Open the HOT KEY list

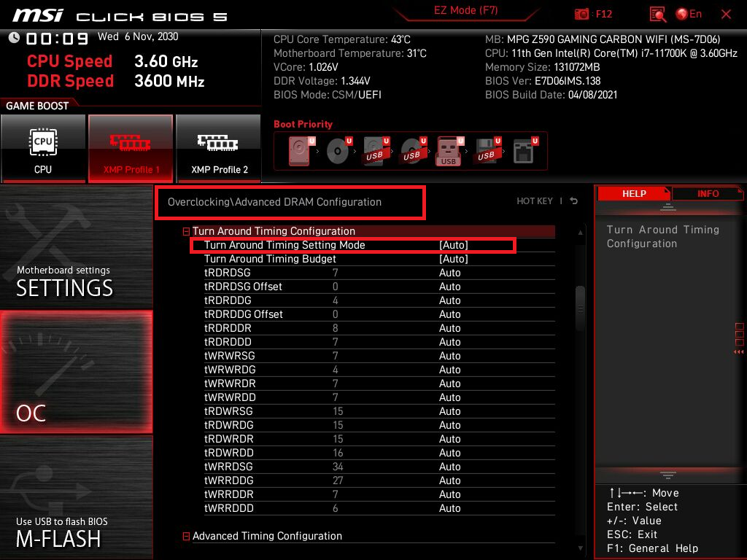point(535,201)
